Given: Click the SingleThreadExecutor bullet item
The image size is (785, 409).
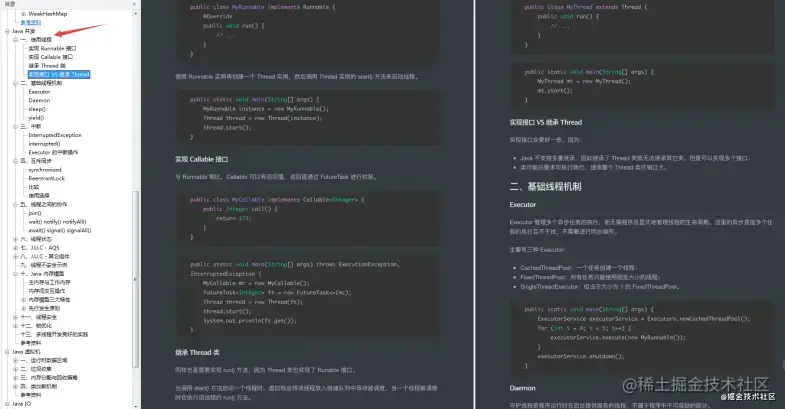Looking at the screenshot, I should 599,287.
